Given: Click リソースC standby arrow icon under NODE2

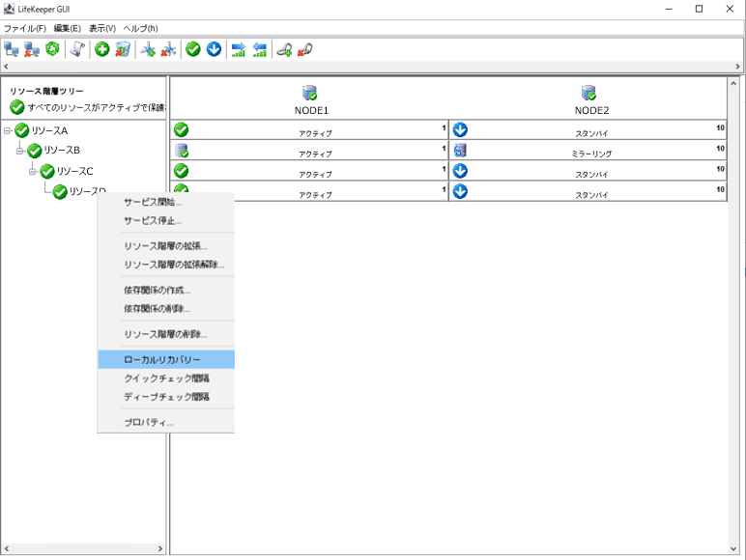Looking at the screenshot, I should tap(460, 171).
